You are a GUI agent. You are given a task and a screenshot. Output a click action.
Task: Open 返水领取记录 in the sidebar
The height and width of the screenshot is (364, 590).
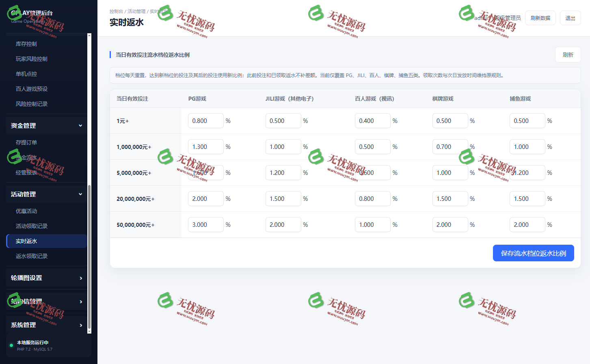pyautogui.click(x=47, y=256)
